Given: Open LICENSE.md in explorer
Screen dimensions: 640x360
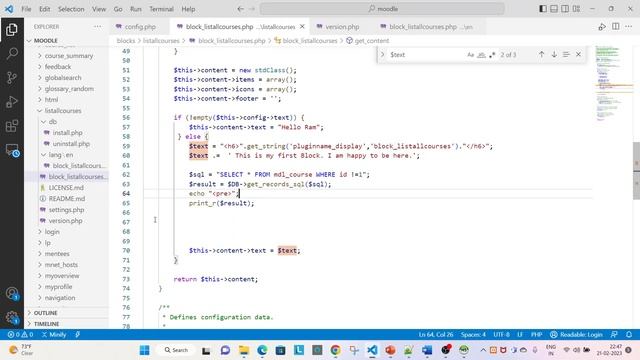Looking at the screenshot, I should [66, 188].
